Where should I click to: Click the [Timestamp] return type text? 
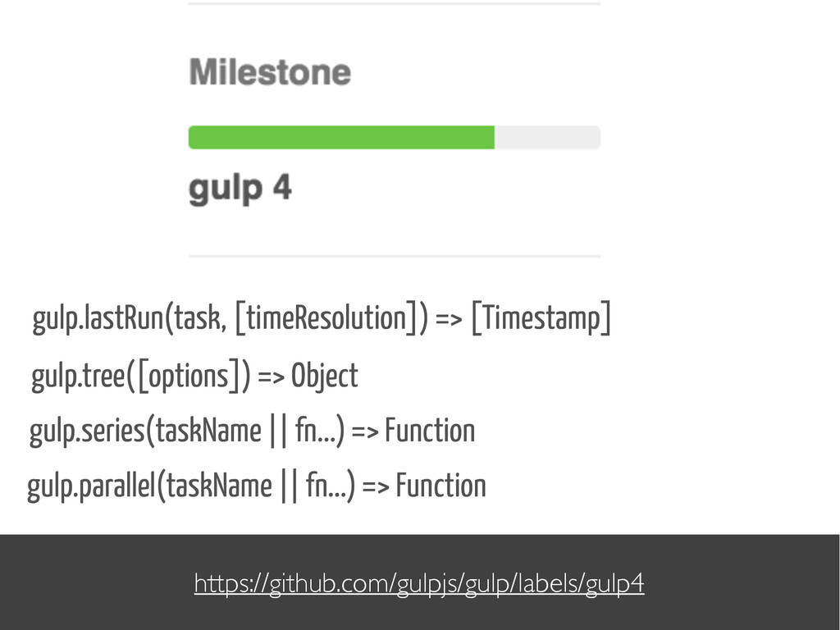tap(541, 318)
